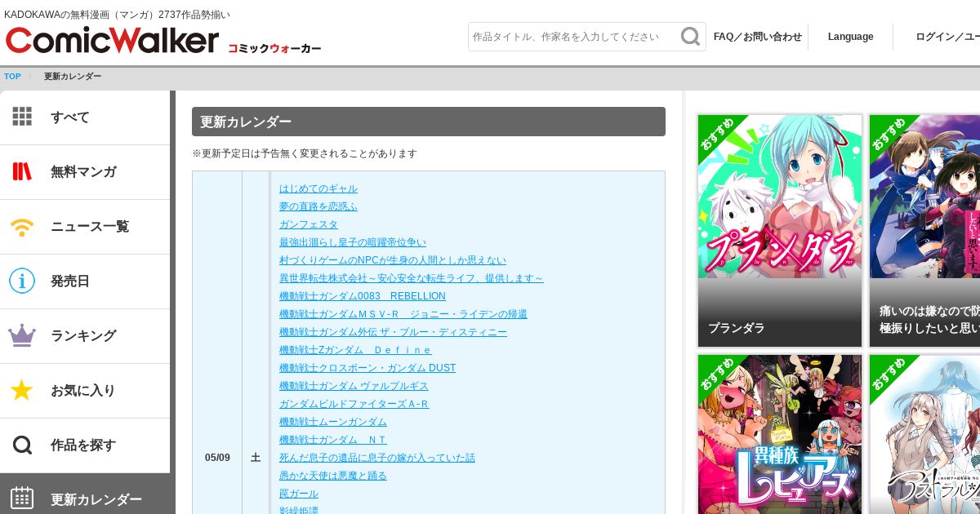
Task: Open 異世界転生株式会社 link
Action: [411, 278]
